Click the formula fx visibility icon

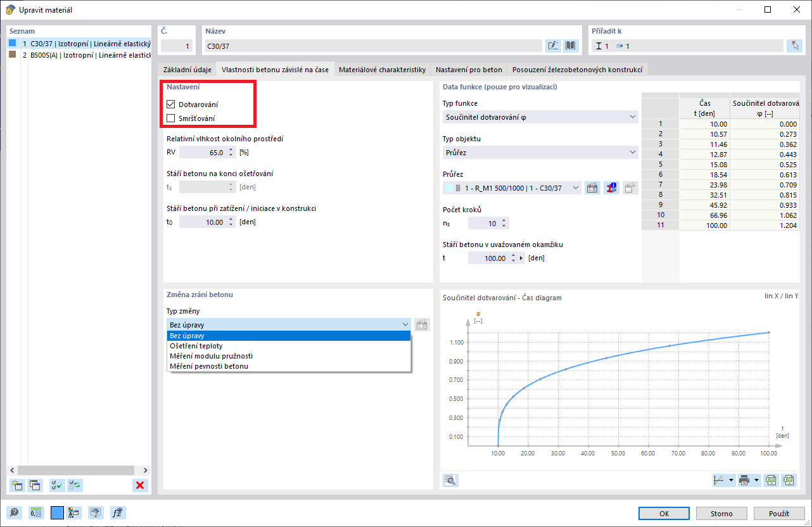(117, 513)
